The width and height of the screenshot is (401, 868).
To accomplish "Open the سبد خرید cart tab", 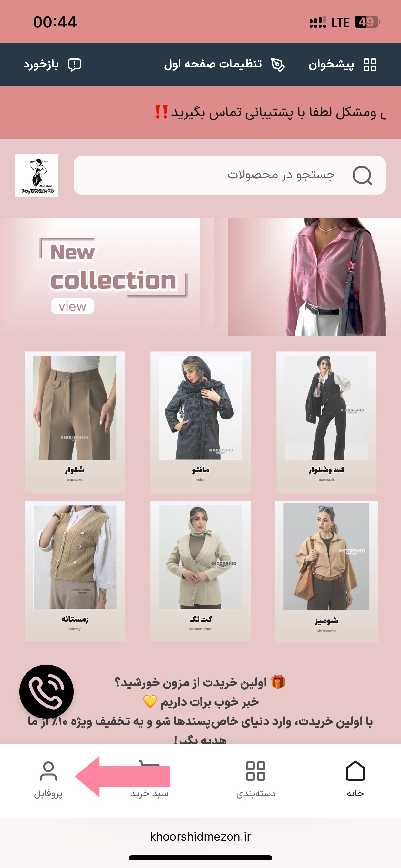I will tap(149, 780).
